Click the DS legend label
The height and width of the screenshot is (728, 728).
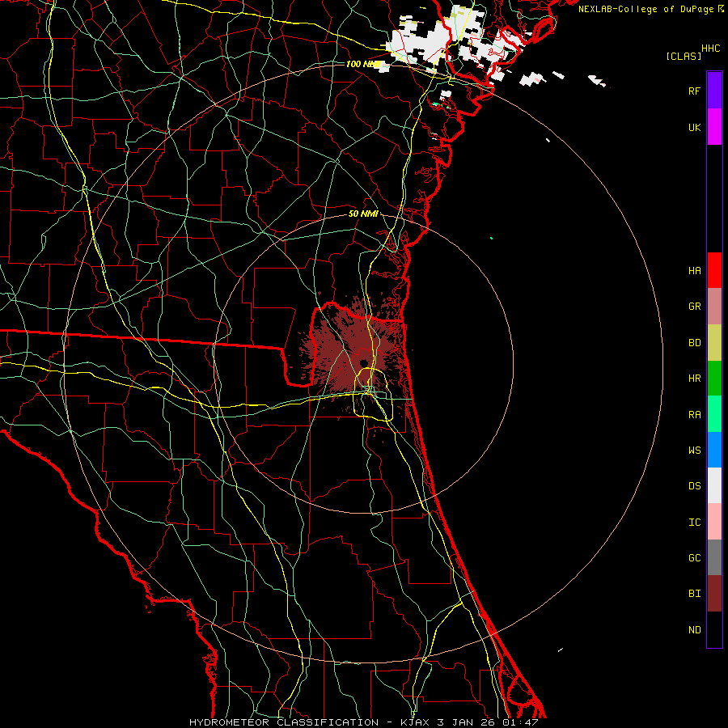(x=694, y=486)
